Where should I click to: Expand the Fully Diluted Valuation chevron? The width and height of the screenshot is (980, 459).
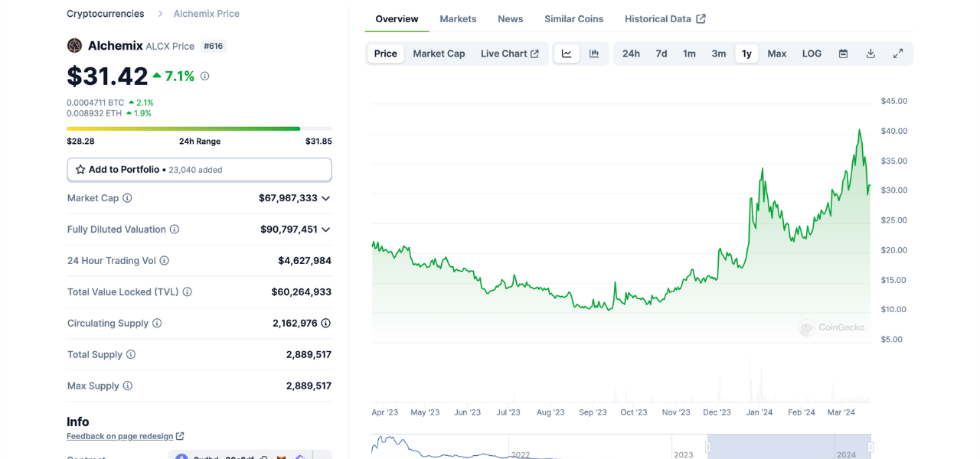(x=326, y=229)
